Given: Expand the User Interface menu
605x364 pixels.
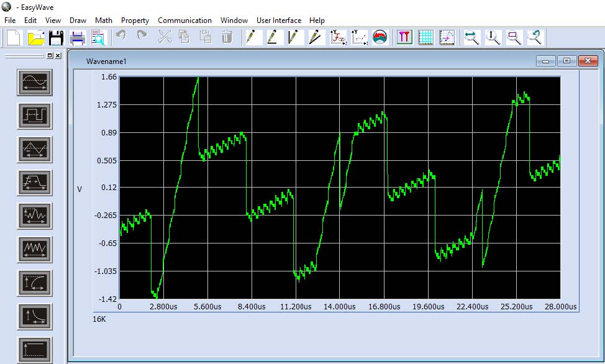Looking at the screenshot, I should coord(279,20).
